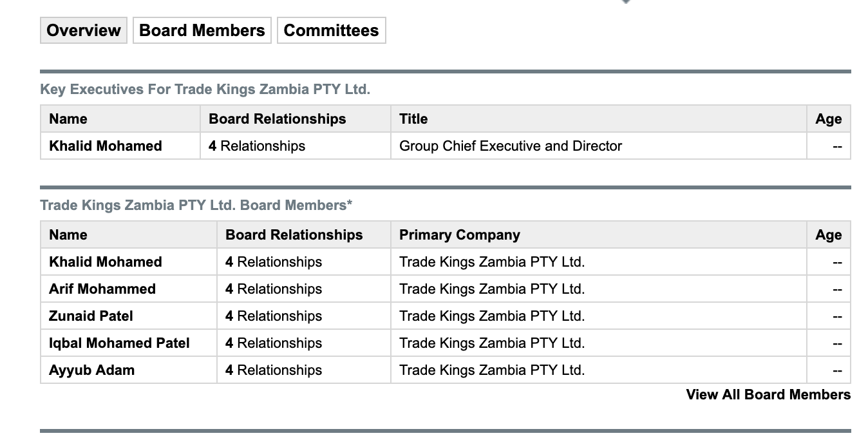
Task: Show Iqbal Mohamed Patel's 4 Relationships
Action: coord(274,343)
